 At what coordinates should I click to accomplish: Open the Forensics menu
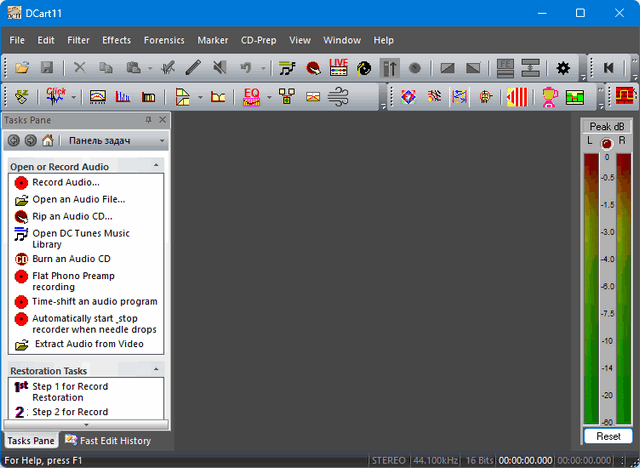[163, 40]
